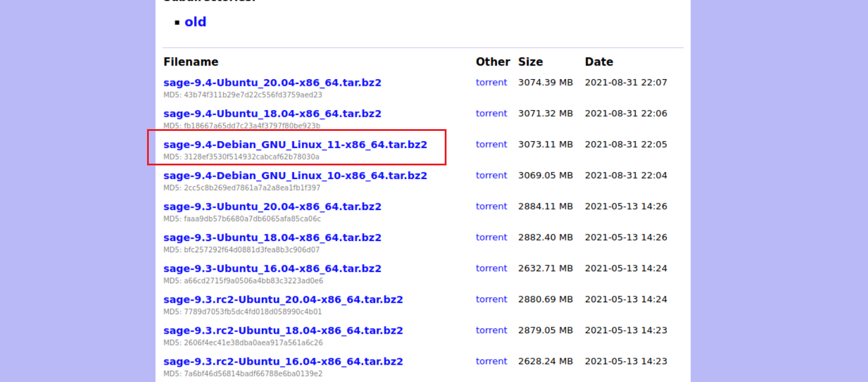Get the torrent for sage-9.3-Ubuntu_20.04

491,206
